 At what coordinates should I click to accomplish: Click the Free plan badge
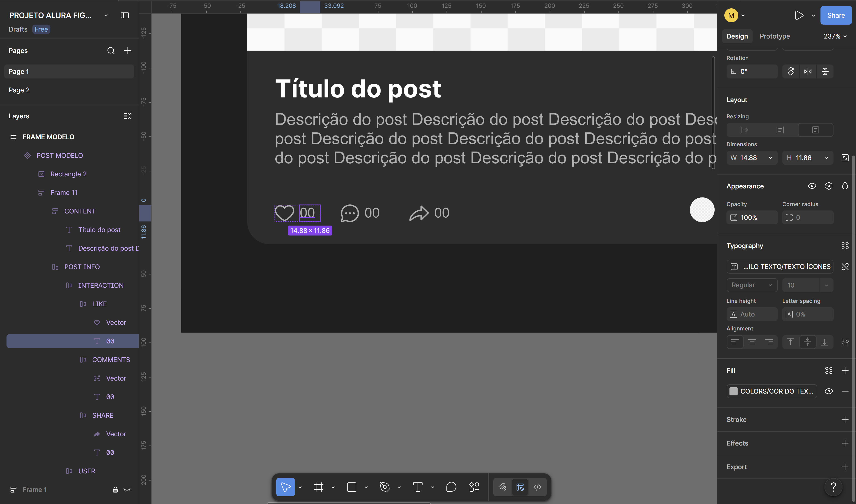coord(41,29)
